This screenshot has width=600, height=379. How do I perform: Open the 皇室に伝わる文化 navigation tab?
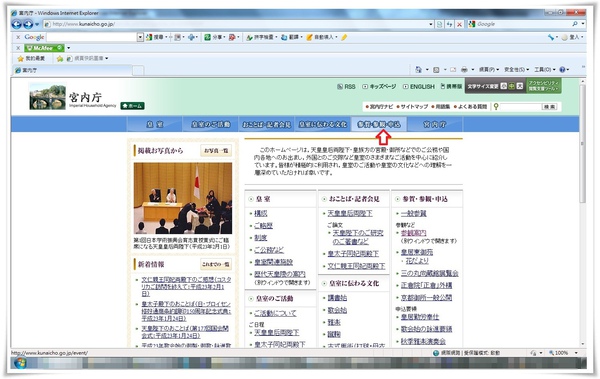pos(323,124)
